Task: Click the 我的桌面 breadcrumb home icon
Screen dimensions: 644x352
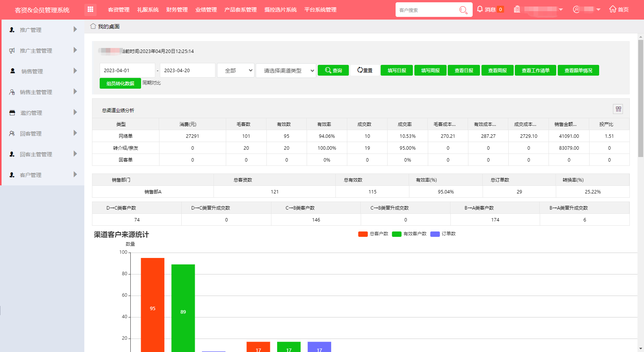Action: pos(93,26)
